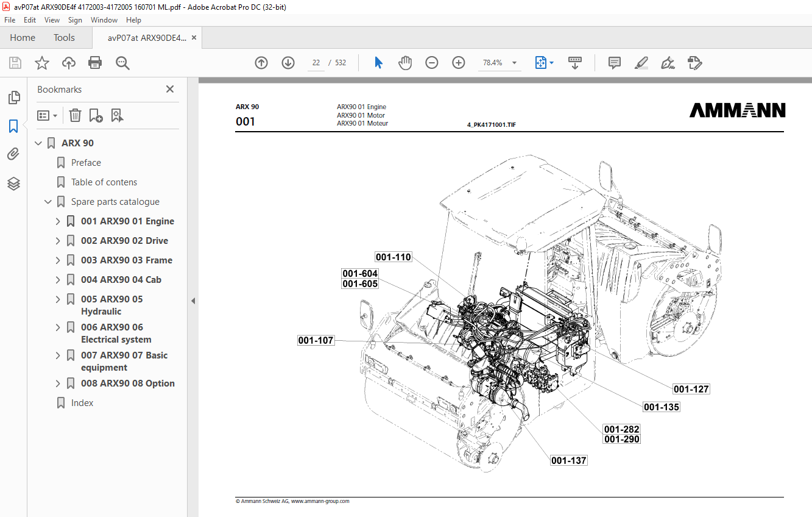Toggle scrolling mode keyboard icon
812x517 pixels.
tap(575, 63)
